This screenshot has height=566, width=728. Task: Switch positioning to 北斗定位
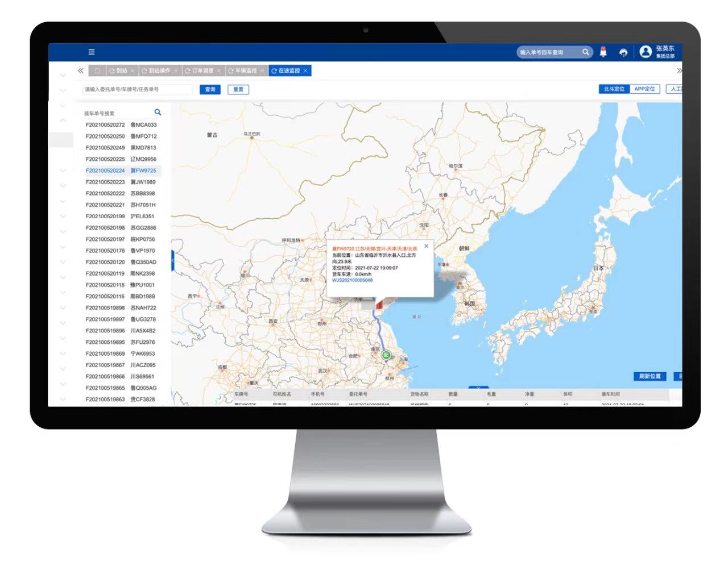tap(614, 89)
